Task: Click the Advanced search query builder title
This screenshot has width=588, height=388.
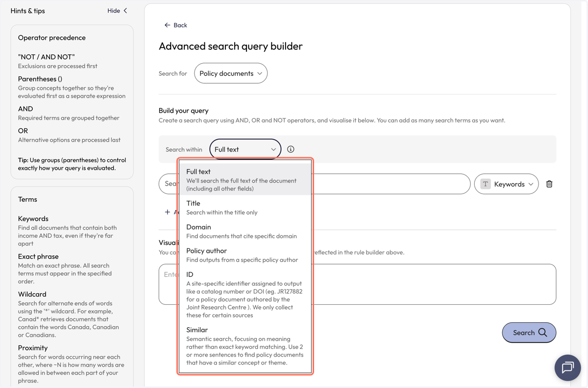Action: coord(231,46)
